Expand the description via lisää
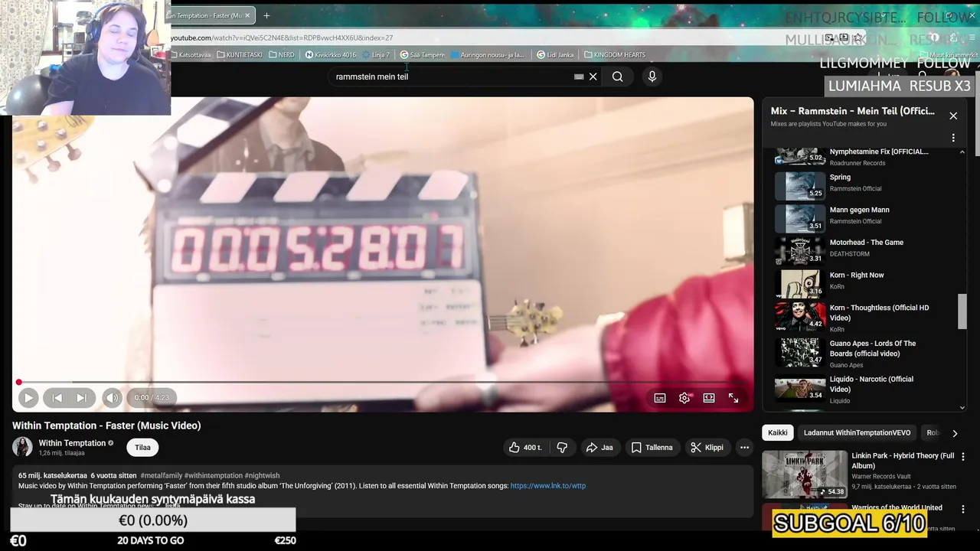The width and height of the screenshot is (980, 551). (172, 506)
